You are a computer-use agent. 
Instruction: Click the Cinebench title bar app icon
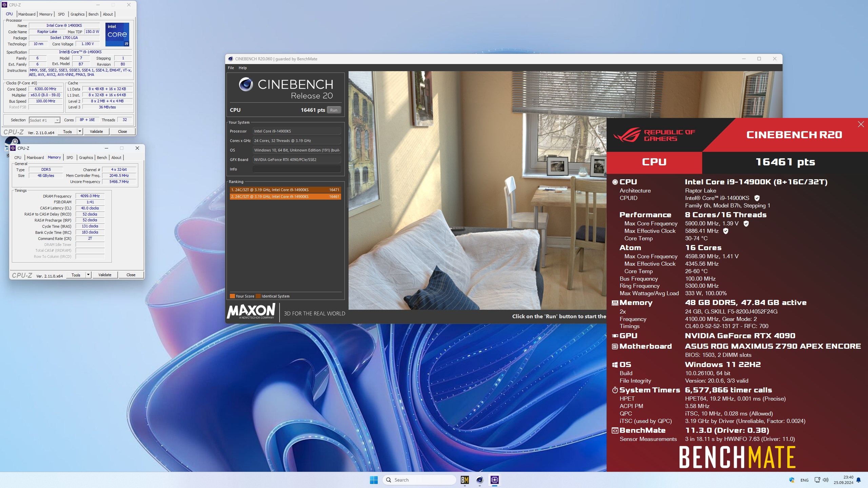point(231,59)
